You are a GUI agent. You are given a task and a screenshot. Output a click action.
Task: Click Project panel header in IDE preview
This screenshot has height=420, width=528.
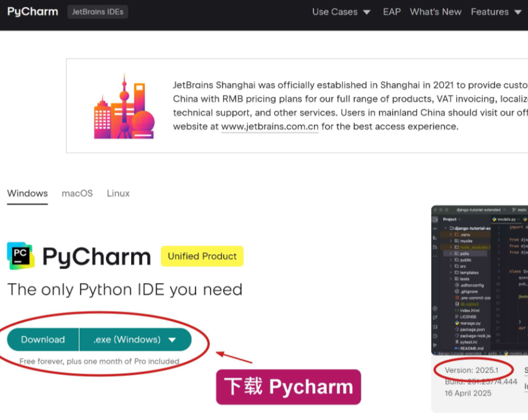click(x=452, y=219)
